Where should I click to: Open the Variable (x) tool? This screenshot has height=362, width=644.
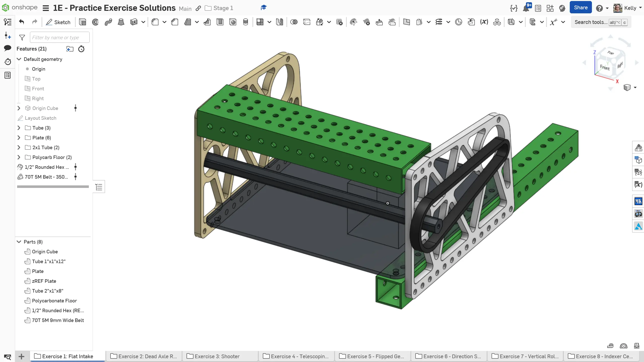pyautogui.click(x=484, y=22)
